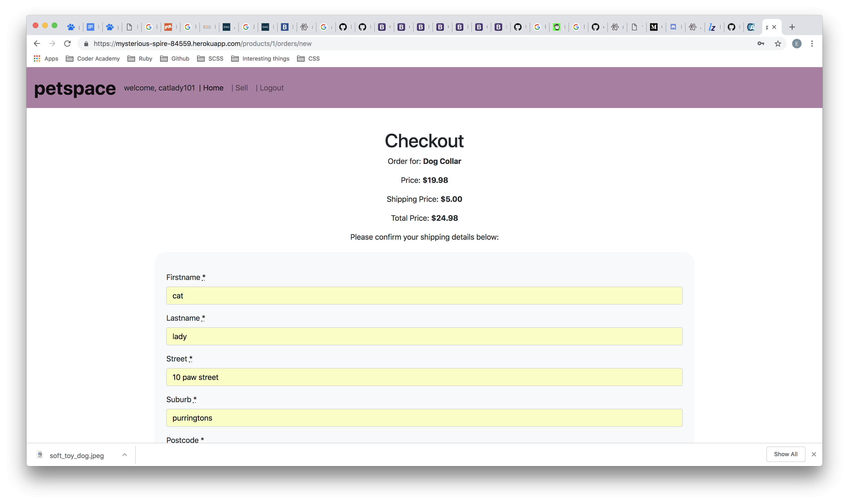The image size is (849, 504).
Task: Click the browser reload button
Action: tap(68, 43)
